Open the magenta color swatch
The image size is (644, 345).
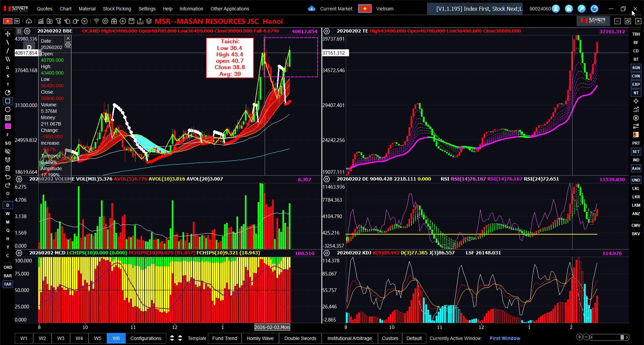[8, 126]
